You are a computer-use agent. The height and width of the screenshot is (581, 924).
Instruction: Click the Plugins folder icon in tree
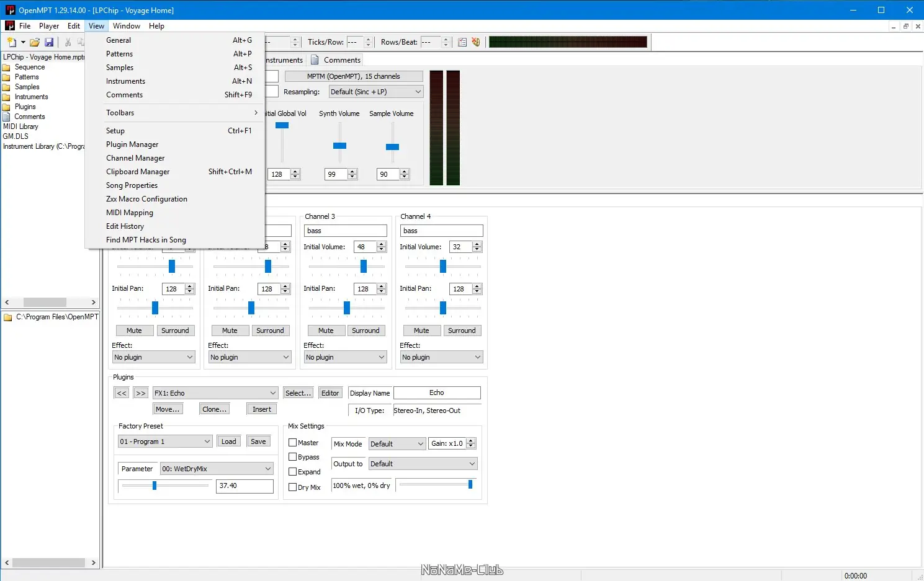coord(7,107)
